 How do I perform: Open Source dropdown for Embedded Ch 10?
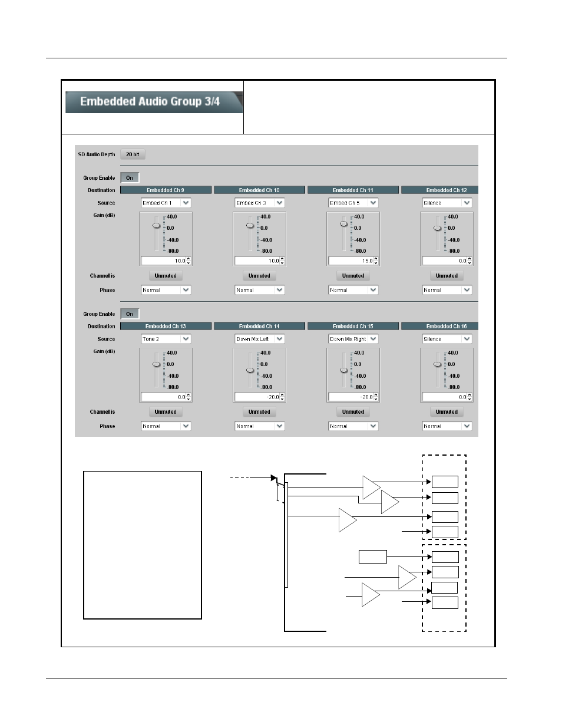click(x=260, y=203)
